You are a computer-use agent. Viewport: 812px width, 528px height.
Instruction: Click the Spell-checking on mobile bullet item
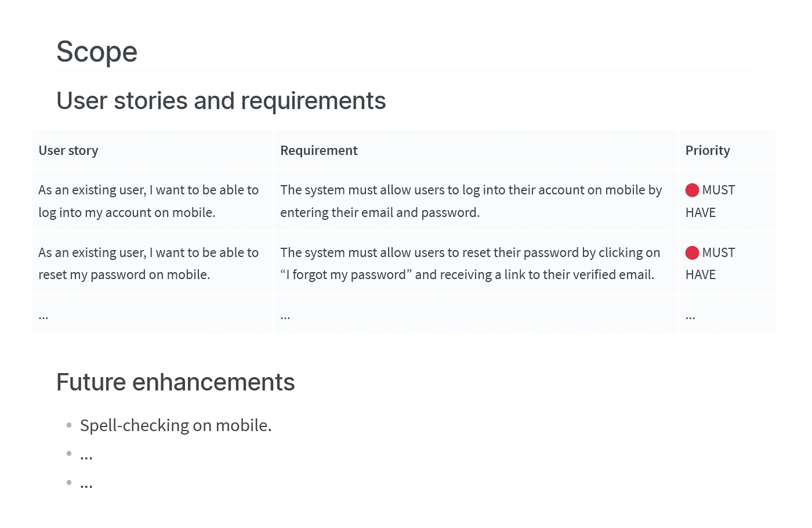click(x=176, y=426)
